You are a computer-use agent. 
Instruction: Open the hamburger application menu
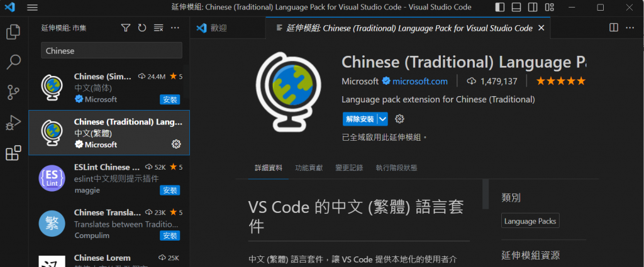[x=33, y=8]
